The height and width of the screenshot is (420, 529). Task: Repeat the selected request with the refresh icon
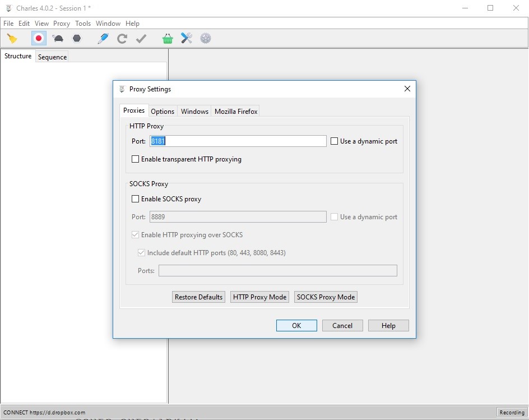tap(122, 39)
